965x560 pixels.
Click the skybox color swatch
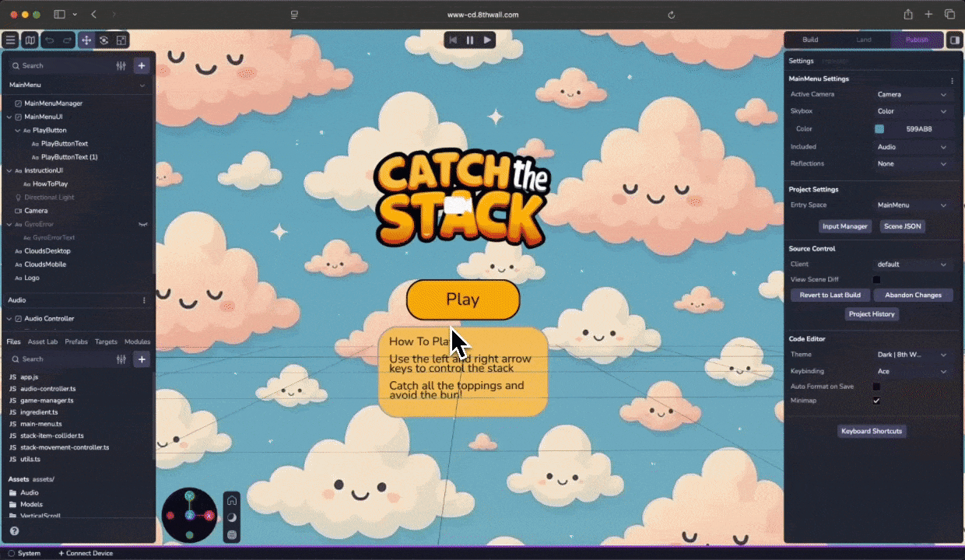[x=879, y=129]
